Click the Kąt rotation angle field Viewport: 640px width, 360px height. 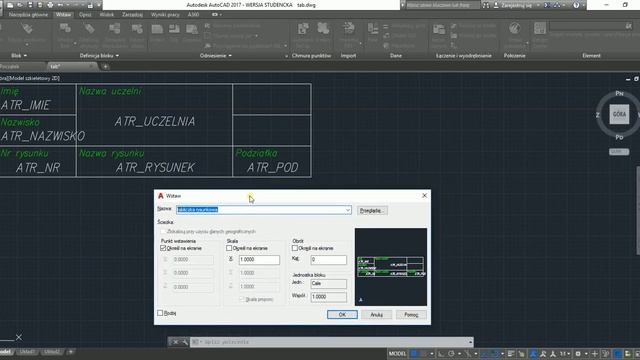click(x=329, y=260)
